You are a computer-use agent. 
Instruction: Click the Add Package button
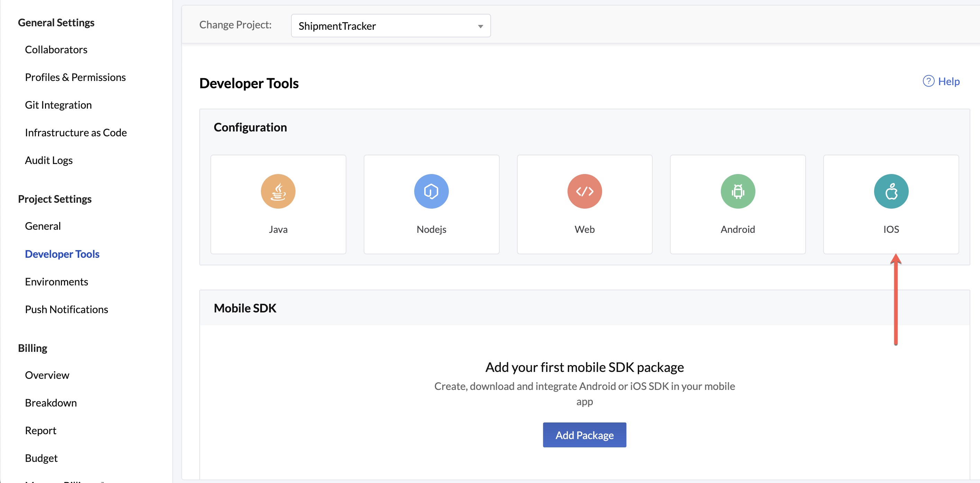pyautogui.click(x=584, y=435)
